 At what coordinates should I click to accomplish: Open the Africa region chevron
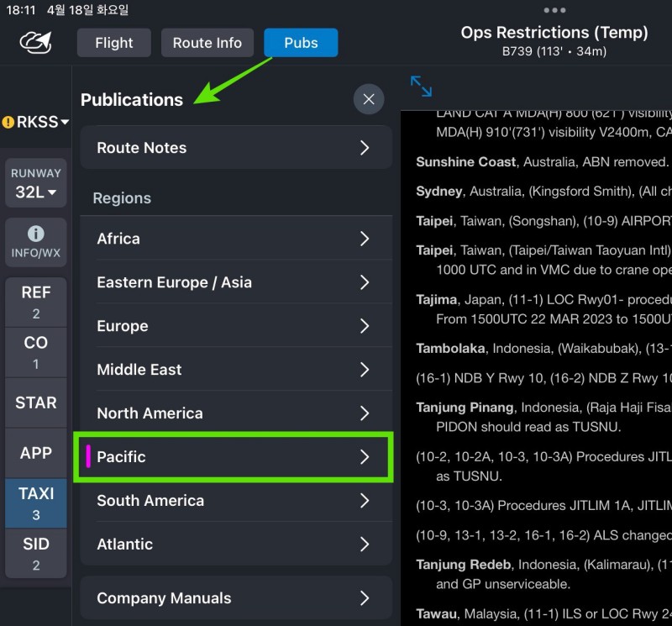(x=365, y=239)
